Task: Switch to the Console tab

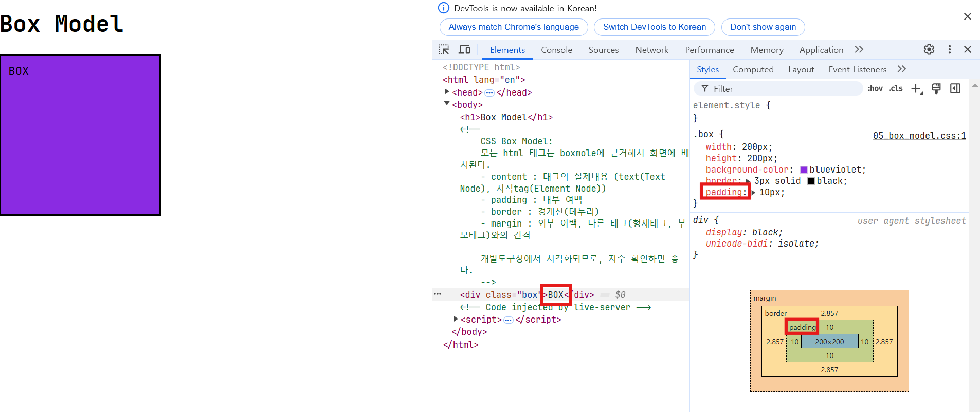Action: click(x=556, y=50)
